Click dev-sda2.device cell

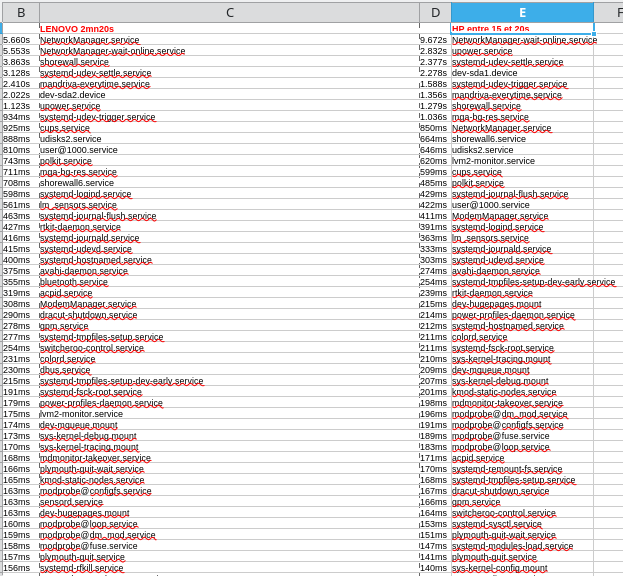(x=229, y=95)
